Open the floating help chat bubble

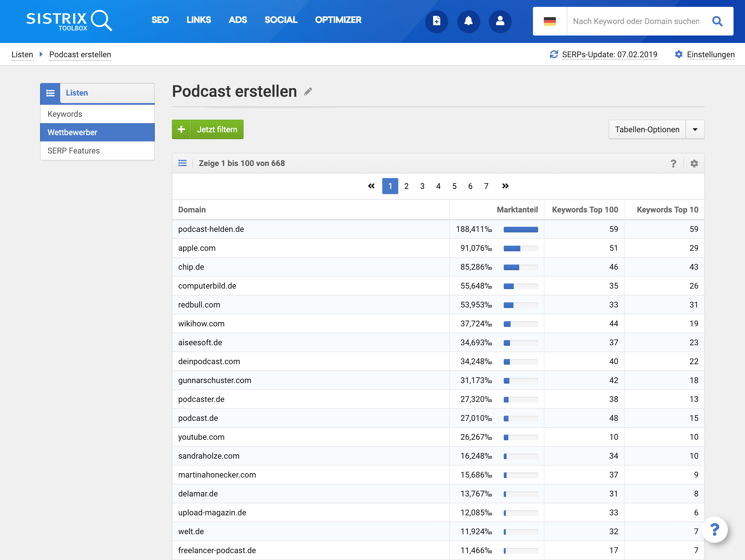(714, 530)
